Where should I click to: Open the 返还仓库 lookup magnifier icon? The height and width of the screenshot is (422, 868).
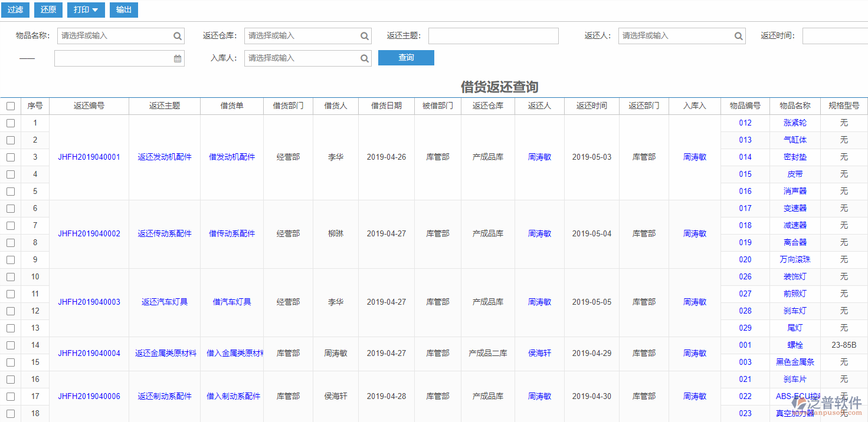[364, 35]
